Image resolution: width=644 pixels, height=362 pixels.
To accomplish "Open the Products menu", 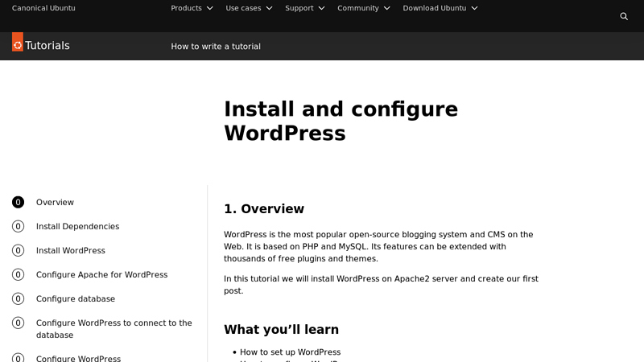I will [x=192, y=8].
